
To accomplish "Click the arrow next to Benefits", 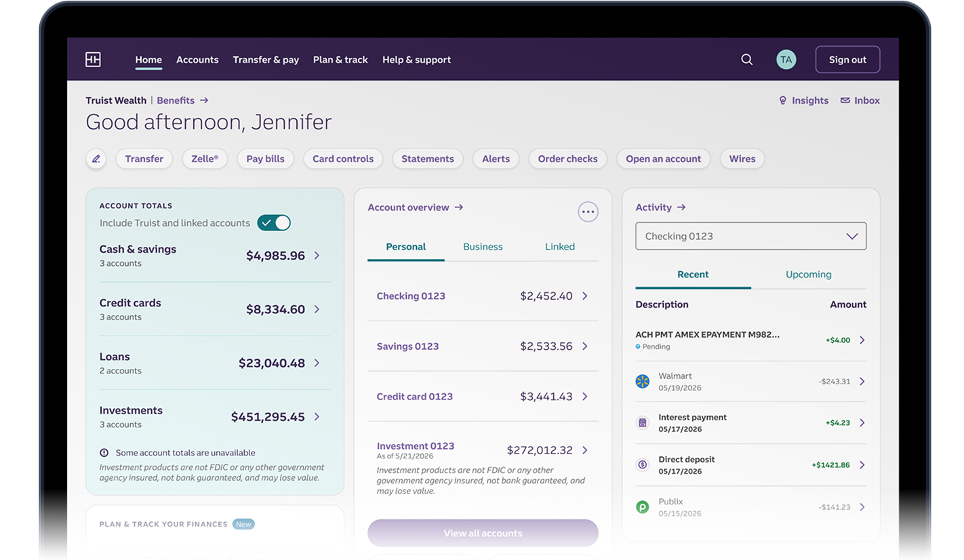I will coord(204,100).
